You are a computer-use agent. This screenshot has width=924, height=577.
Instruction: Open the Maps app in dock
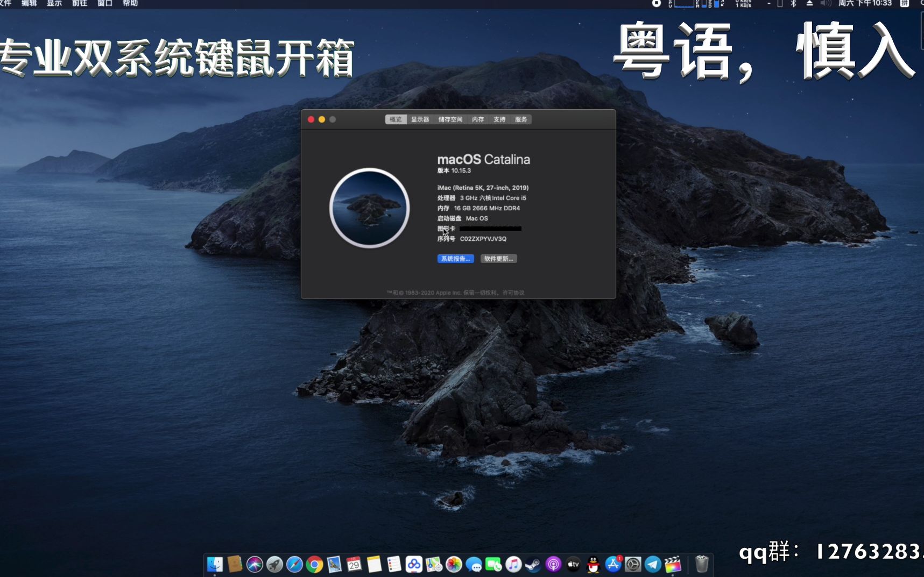coord(434,564)
